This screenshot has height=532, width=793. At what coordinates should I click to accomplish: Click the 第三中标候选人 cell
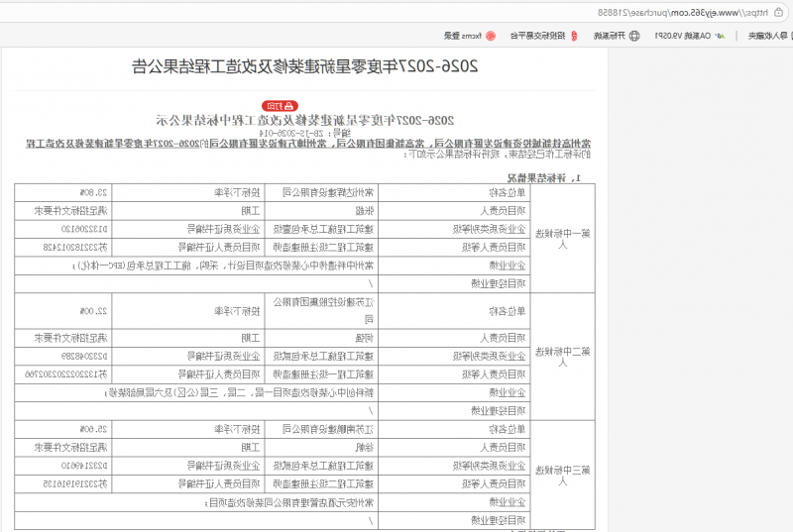pos(562,476)
